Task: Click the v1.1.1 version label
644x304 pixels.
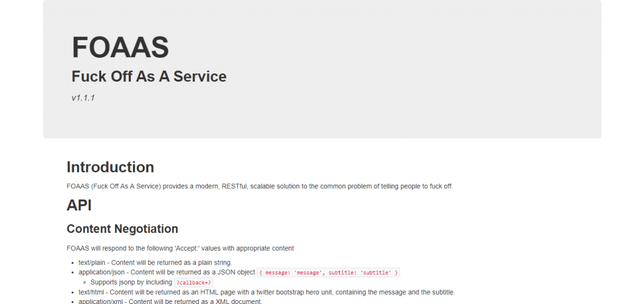Action: [84, 98]
